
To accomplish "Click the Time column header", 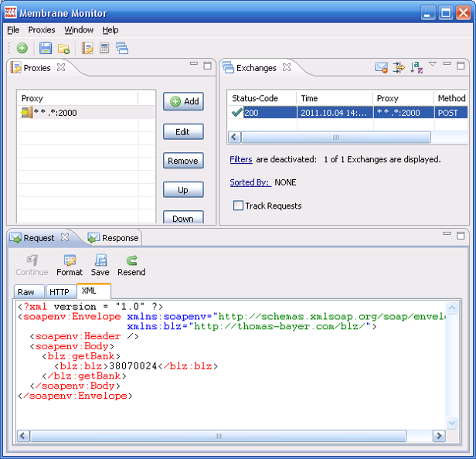I will click(x=335, y=98).
